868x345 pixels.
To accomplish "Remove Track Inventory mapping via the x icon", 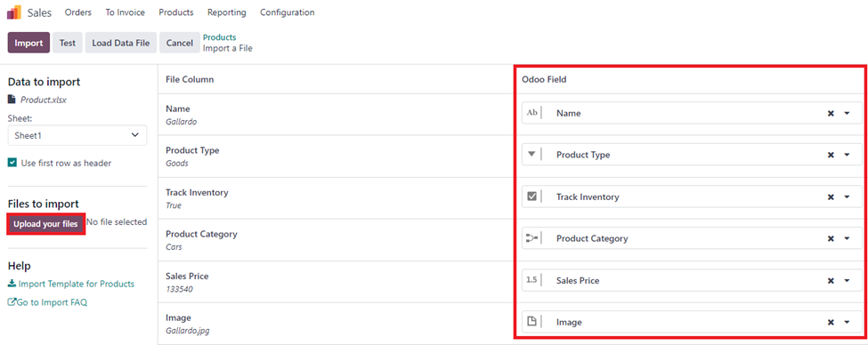I will click(831, 197).
